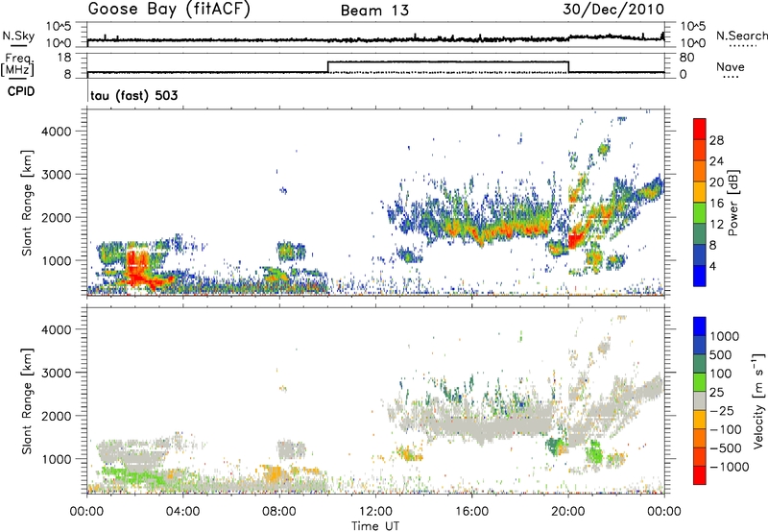Screen dimensions: 768x532
Task: Select the "28" label on the power colorbar
Action: coord(716,140)
